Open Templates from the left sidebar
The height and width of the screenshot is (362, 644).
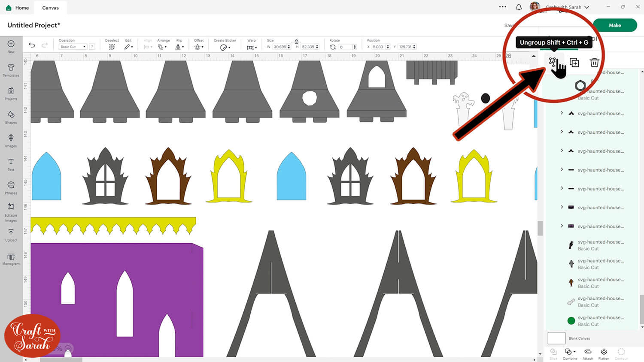tap(11, 70)
